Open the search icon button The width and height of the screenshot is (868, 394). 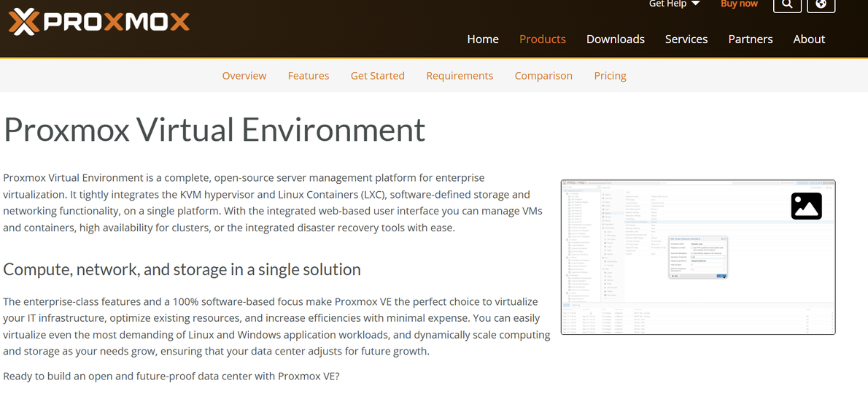(786, 4)
